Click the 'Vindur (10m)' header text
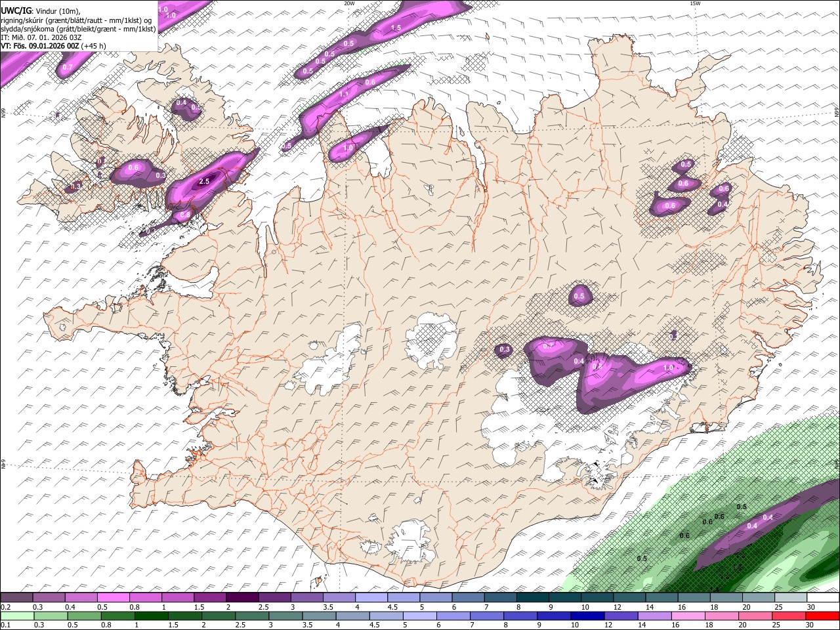The image size is (840, 630). point(58,10)
